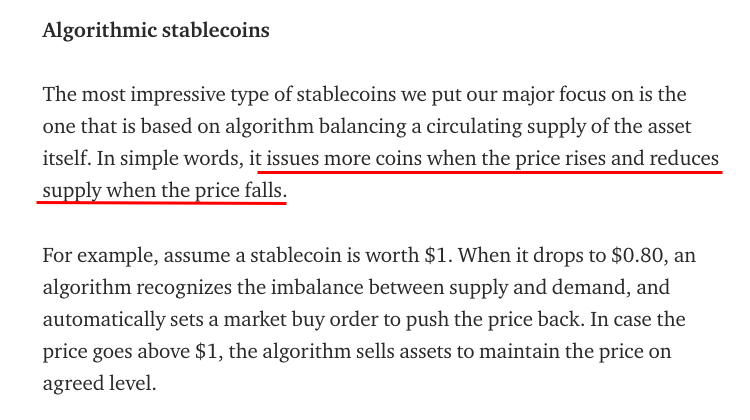Click the word 'algorithm' starting the second line of example
Viewport: 750px width, 420px height.
pyautogui.click(x=87, y=287)
